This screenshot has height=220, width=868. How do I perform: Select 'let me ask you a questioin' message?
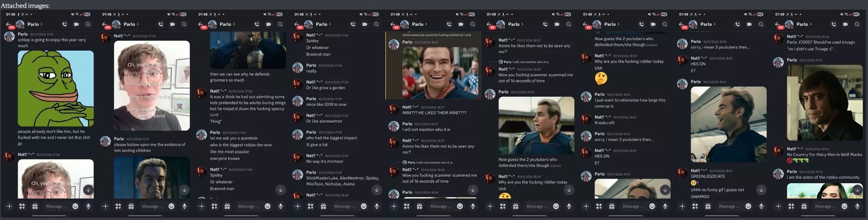234,138
